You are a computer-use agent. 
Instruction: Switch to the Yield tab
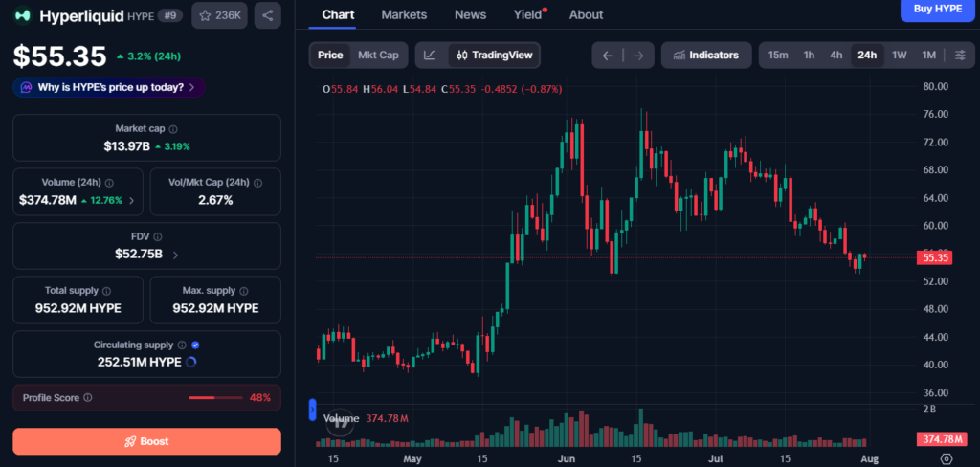528,14
